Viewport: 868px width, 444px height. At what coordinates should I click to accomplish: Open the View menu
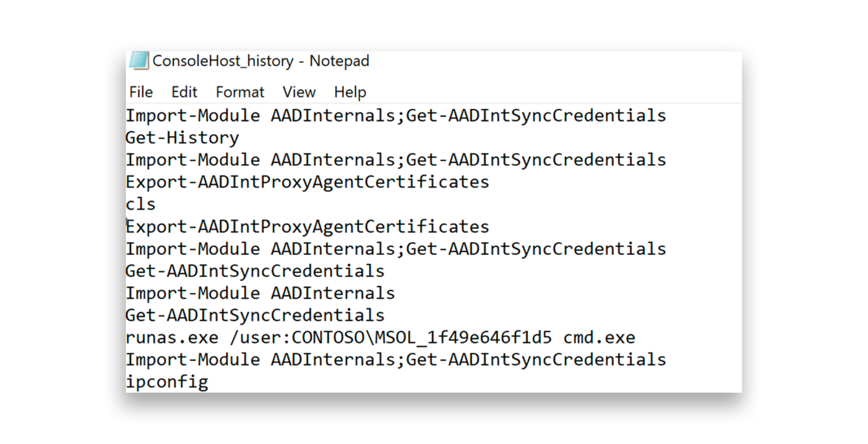click(x=299, y=92)
